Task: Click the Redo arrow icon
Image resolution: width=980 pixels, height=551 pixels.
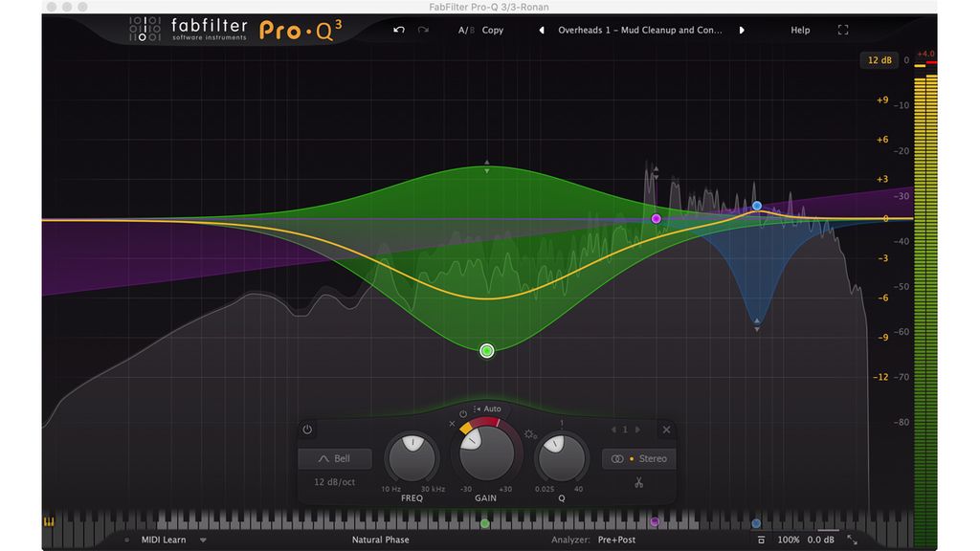Action: point(421,30)
